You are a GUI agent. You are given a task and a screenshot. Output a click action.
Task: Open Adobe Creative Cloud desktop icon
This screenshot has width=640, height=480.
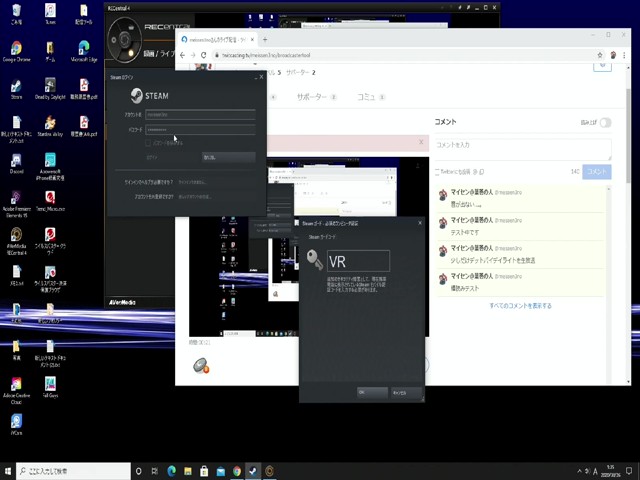16,390
